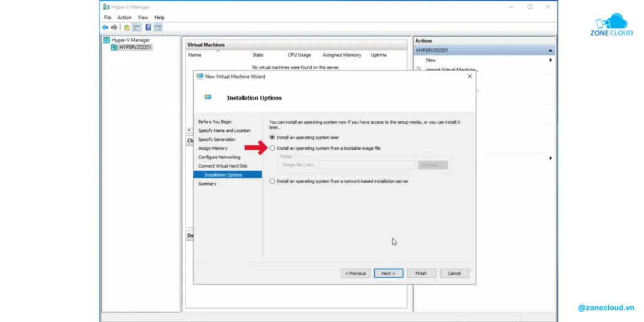644x322 pixels.
Task: Expand the New submenu arrow in Actions
Action: tap(550, 60)
